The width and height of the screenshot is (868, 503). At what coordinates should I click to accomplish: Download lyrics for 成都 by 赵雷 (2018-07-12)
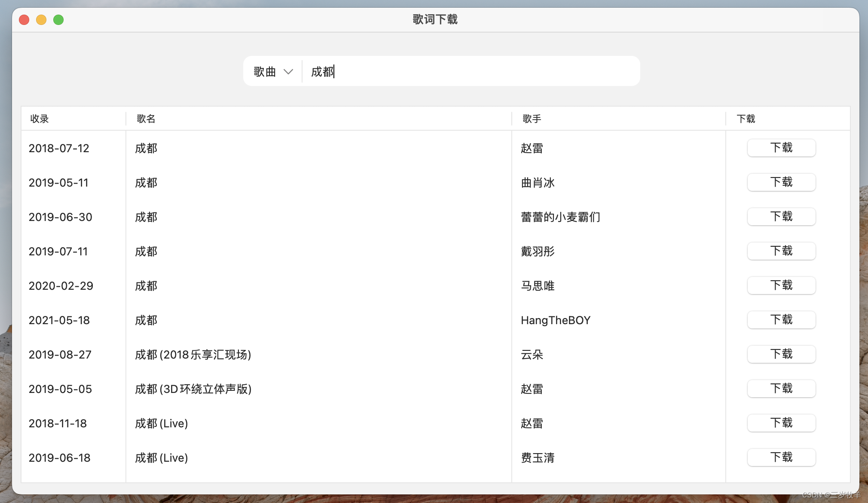781,148
